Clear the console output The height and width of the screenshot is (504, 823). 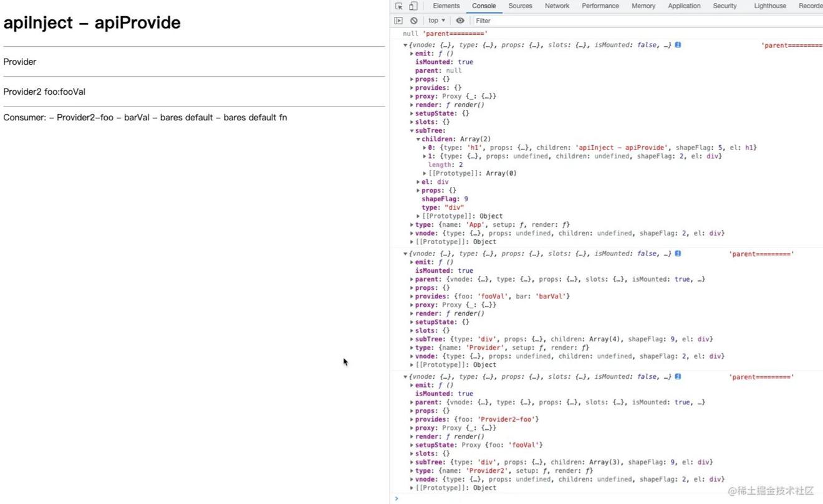[x=413, y=21]
